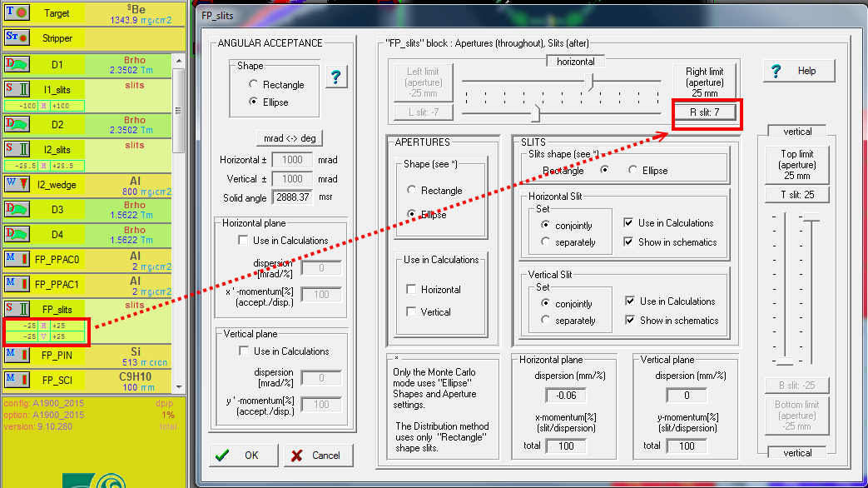The height and width of the screenshot is (488, 868).
Task: Click the question mark icon in Angular Acceptance
Action: click(336, 77)
